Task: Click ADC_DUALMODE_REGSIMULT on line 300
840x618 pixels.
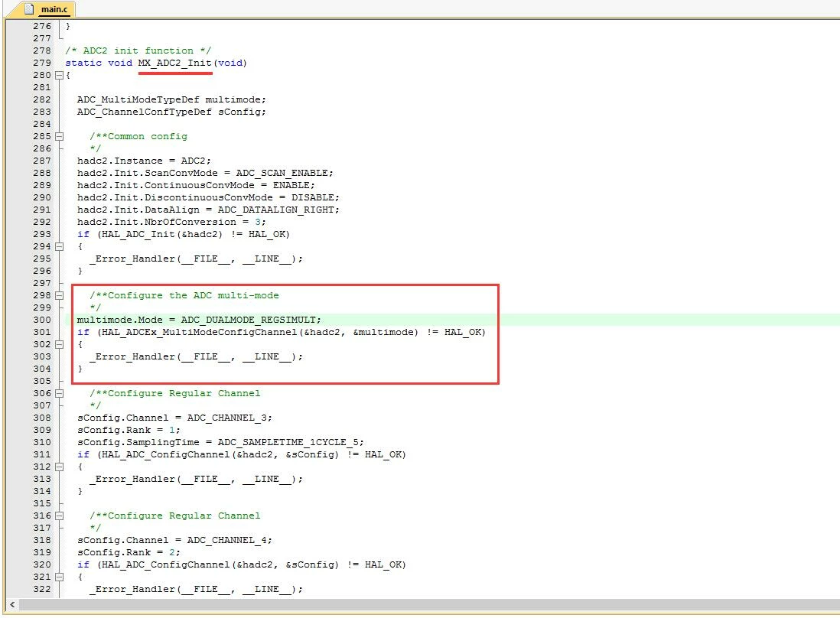Action: coord(248,320)
